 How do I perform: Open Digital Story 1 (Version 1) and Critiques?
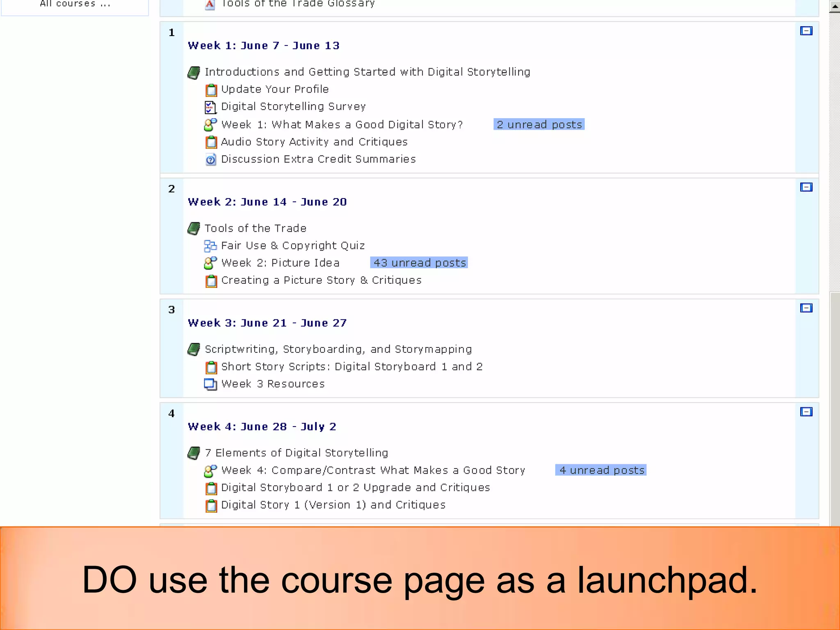(x=333, y=505)
